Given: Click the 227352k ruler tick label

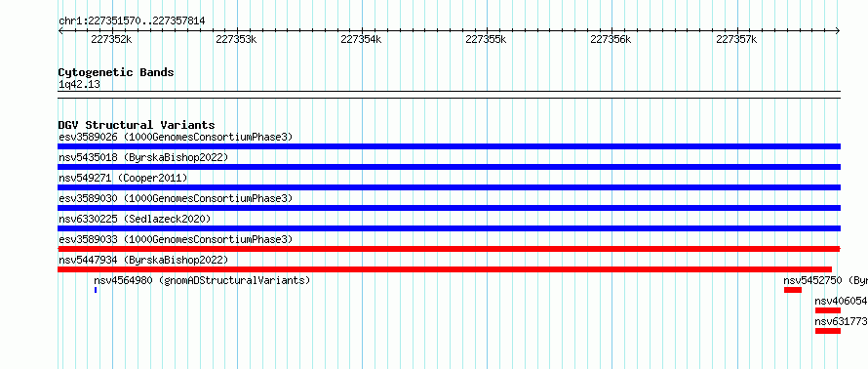Looking at the screenshot, I should tap(111, 39).
